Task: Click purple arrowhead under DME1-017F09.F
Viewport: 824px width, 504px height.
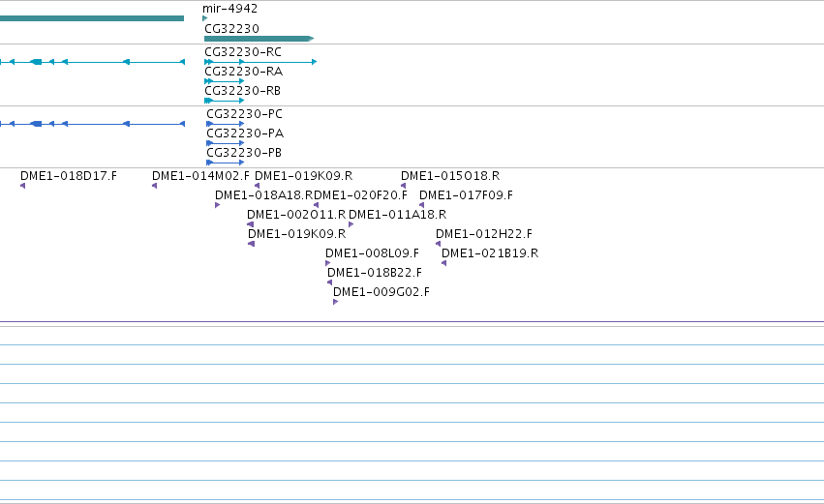Action: click(421, 205)
